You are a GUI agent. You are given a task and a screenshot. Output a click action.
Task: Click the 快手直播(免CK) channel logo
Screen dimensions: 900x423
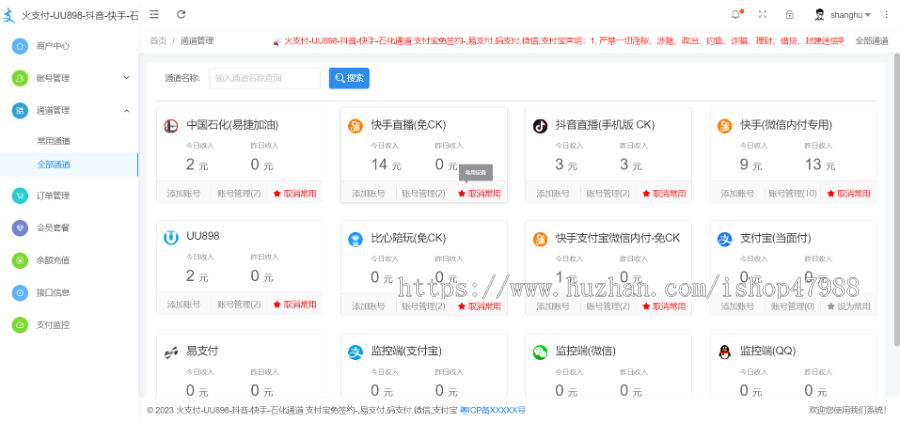(355, 126)
